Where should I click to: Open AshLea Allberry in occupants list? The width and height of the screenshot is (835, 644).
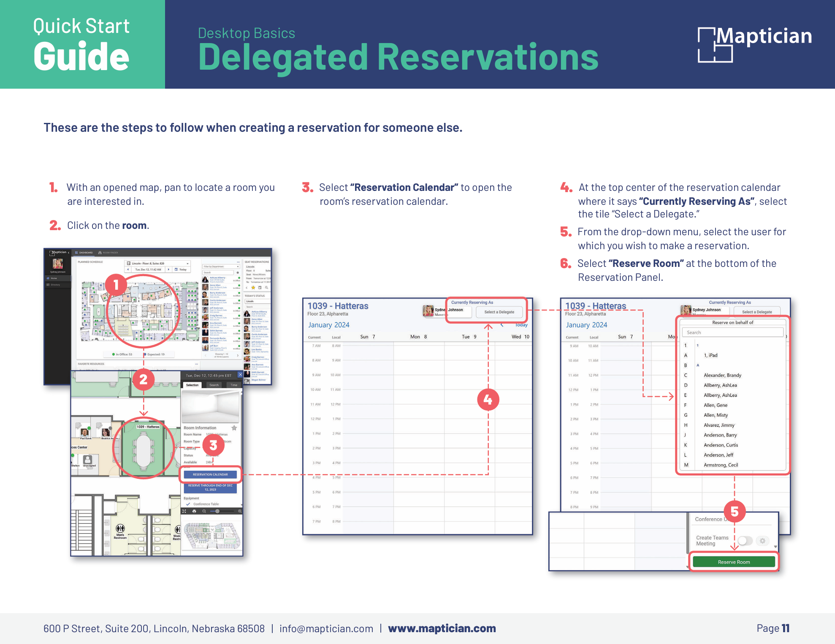point(221,280)
